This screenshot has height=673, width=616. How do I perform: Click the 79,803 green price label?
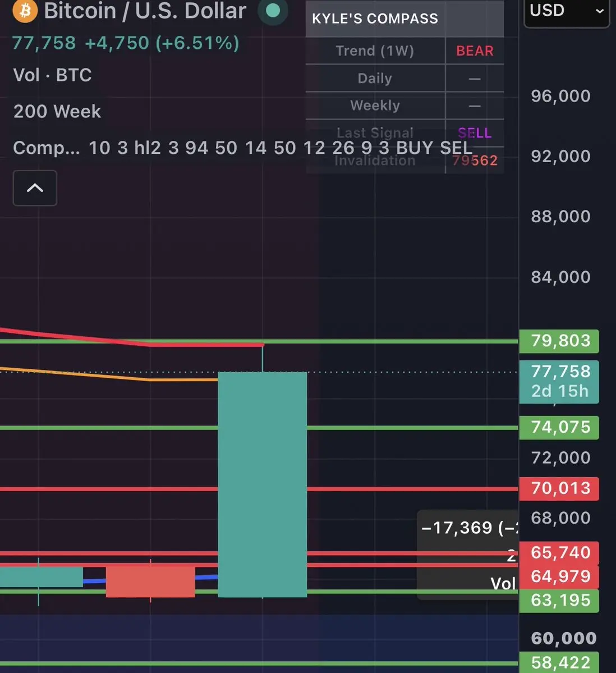tap(559, 341)
